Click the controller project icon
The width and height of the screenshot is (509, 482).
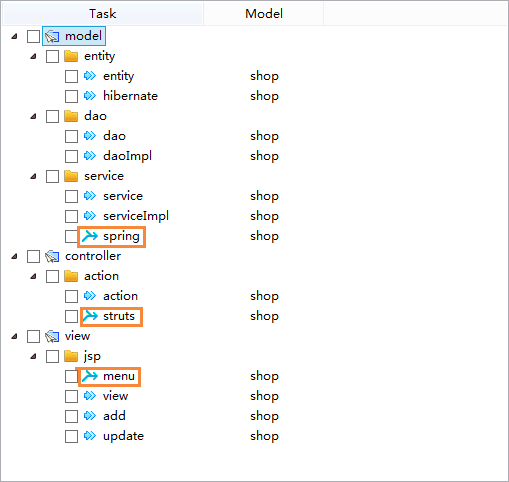tap(52, 256)
